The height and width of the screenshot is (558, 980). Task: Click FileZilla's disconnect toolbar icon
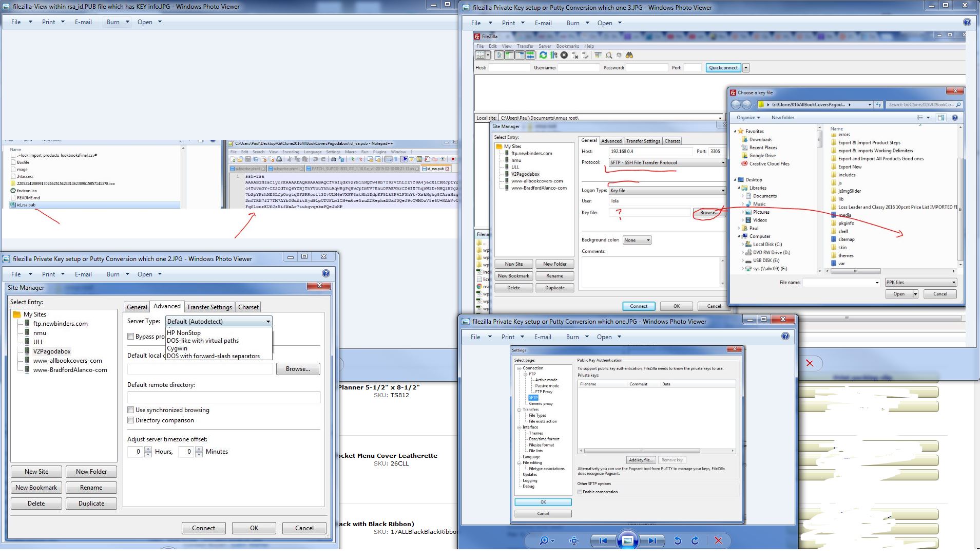click(575, 55)
